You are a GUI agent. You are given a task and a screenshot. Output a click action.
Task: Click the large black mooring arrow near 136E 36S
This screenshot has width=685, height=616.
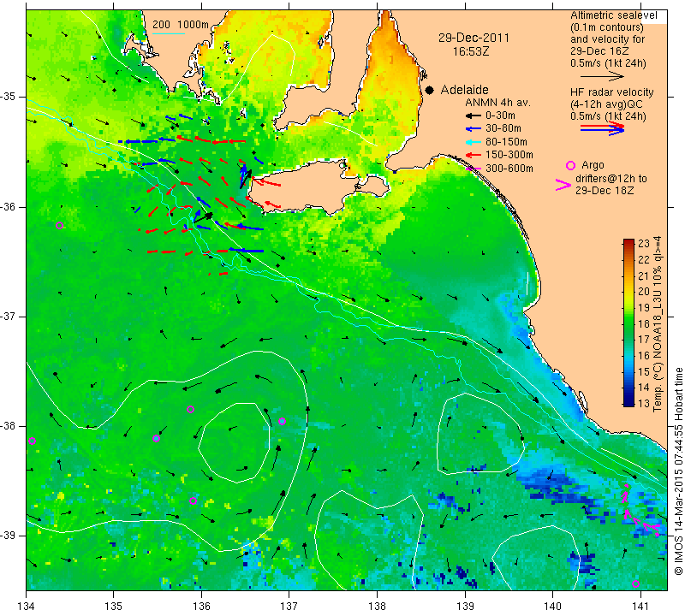tap(203, 218)
